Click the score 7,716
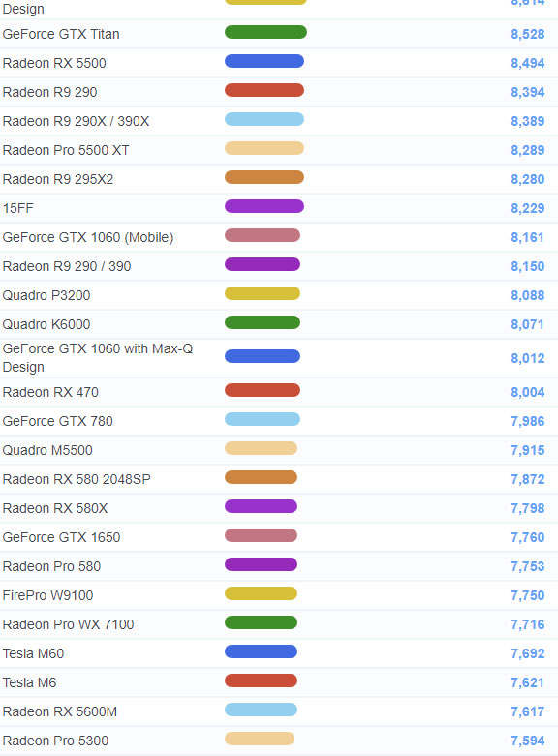558x756 pixels. coord(528,624)
